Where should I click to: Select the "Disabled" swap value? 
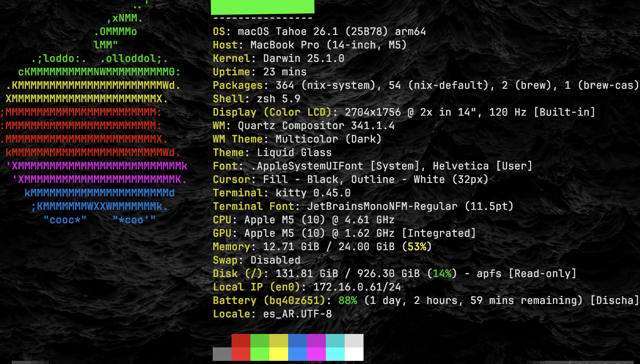tap(276, 260)
